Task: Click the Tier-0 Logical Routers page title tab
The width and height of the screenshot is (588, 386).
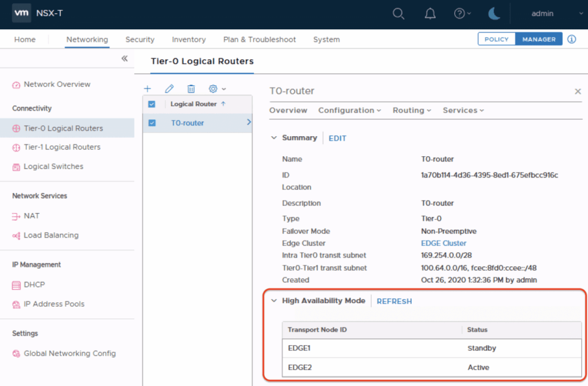Action: [202, 61]
